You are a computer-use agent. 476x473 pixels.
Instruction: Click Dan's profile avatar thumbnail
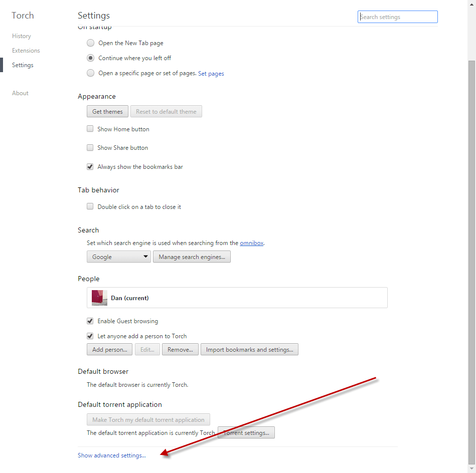point(100,298)
